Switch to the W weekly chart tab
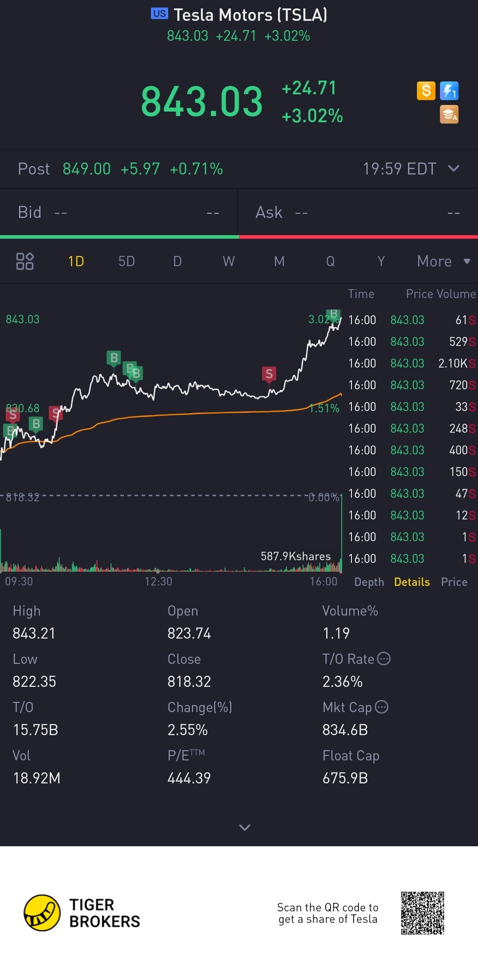Image resolution: width=478 pixels, height=980 pixels. 228,261
